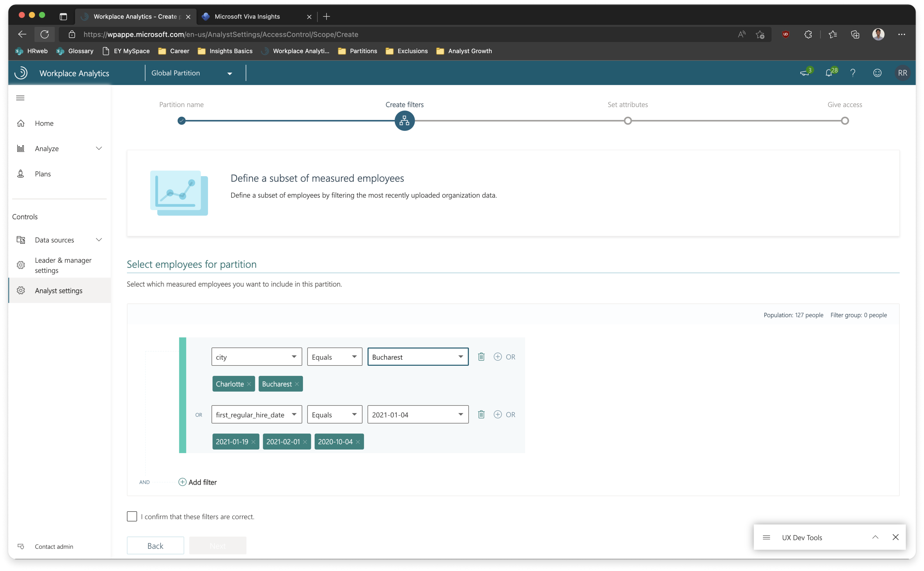
Task: Check the confirm filters are correct box
Action: pyautogui.click(x=132, y=516)
